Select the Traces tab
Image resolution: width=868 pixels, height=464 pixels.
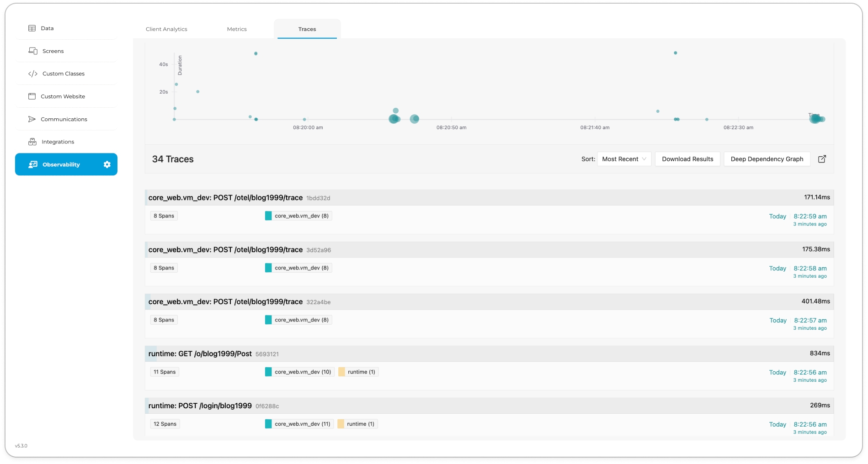[307, 29]
